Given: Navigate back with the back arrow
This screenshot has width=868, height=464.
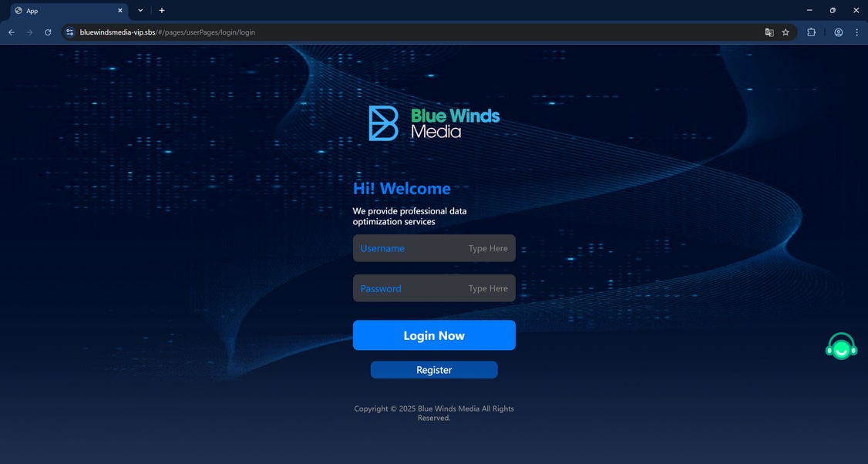Looking at the screenshot, I should click(11, 32).
